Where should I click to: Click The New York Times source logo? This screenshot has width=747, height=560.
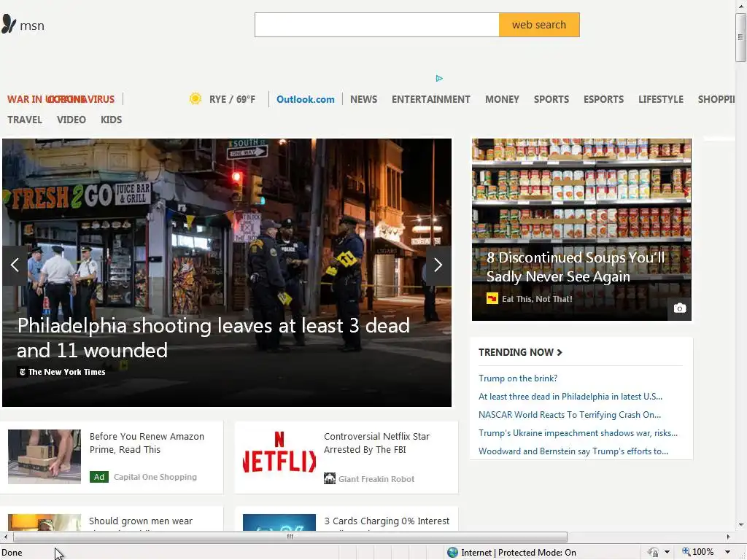coord(22,372)
